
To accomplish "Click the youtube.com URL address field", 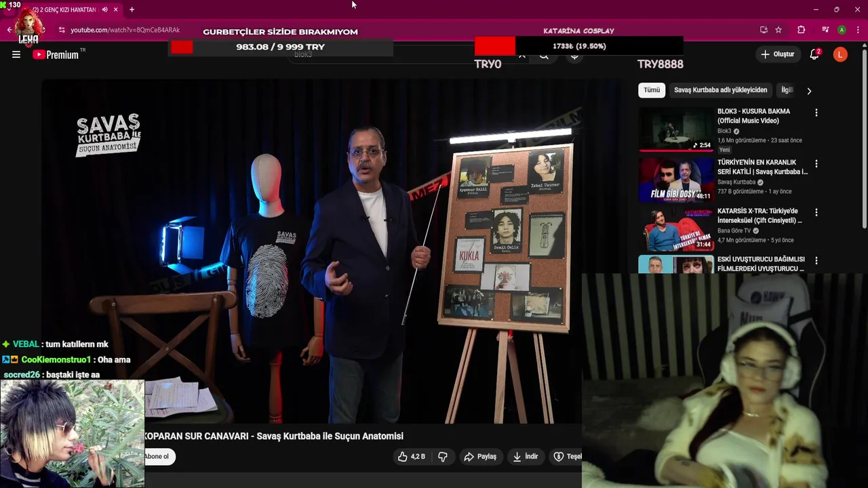I will point(125,30).
